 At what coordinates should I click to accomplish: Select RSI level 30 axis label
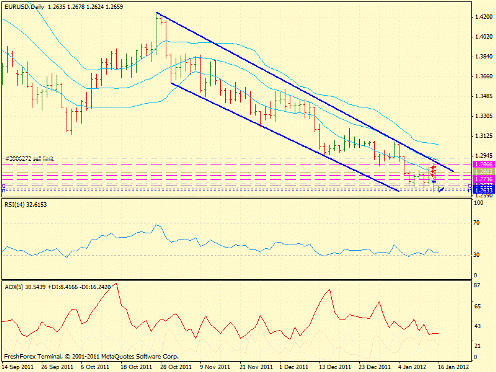477,255
